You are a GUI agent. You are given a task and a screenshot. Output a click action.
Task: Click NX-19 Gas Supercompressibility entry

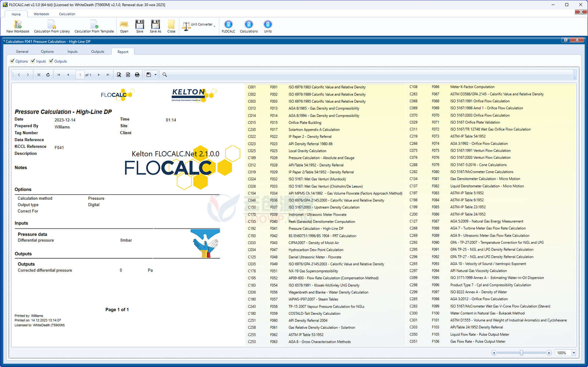pos(313,271)
